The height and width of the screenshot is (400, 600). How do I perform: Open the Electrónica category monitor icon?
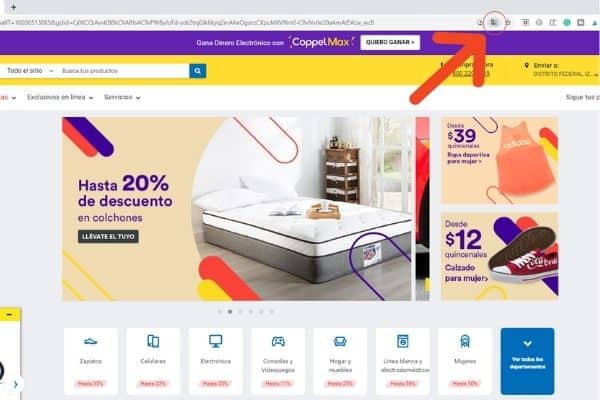[x=215, y=341]
